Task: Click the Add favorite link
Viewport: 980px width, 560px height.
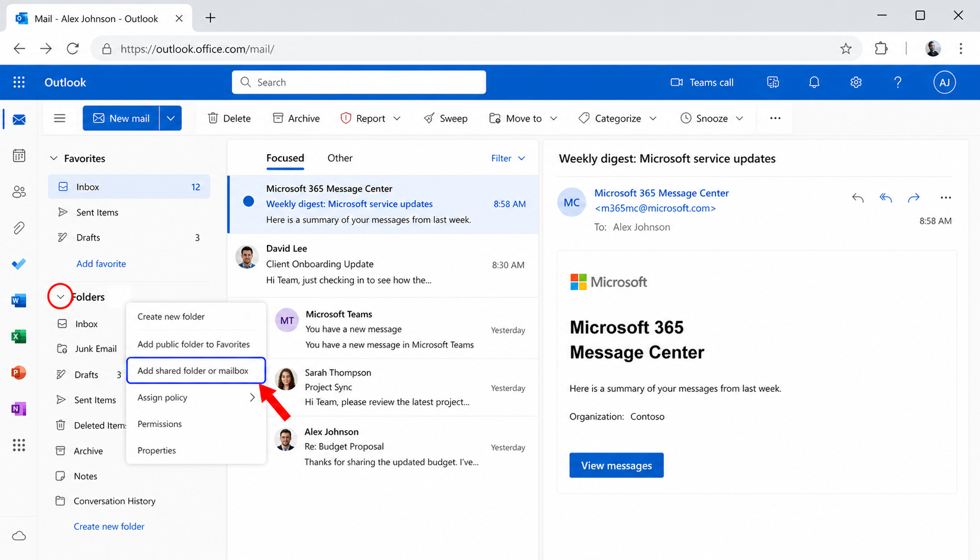Action: pyautogui.click(x=101, y=263)
